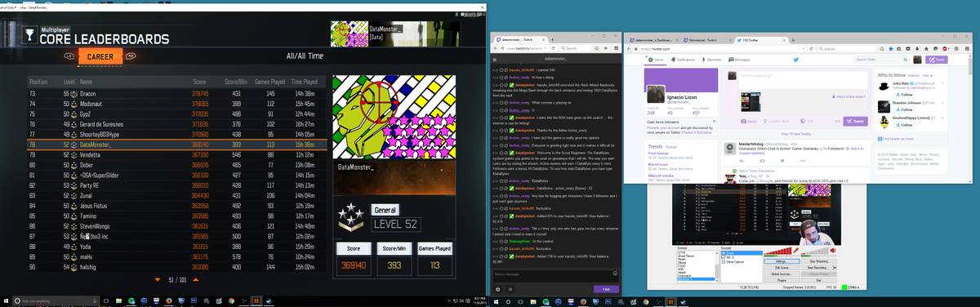Click LB bumper icon left of CAREER
Screen dimensions: 980x307
(x=69, y=56)
